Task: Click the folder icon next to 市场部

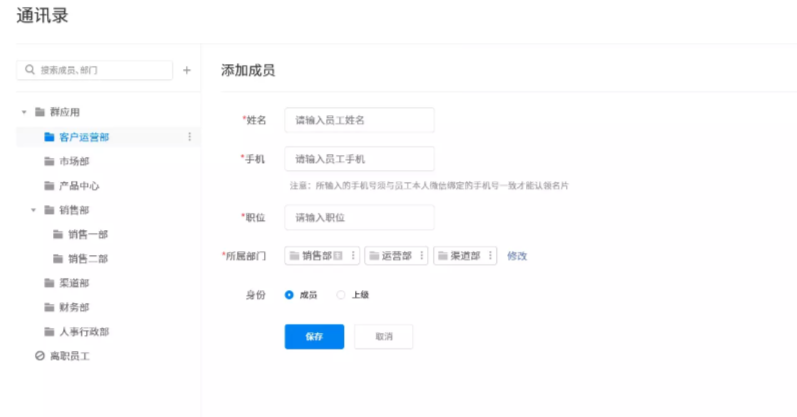Action: pyautogui.click(x=49, y=161)
